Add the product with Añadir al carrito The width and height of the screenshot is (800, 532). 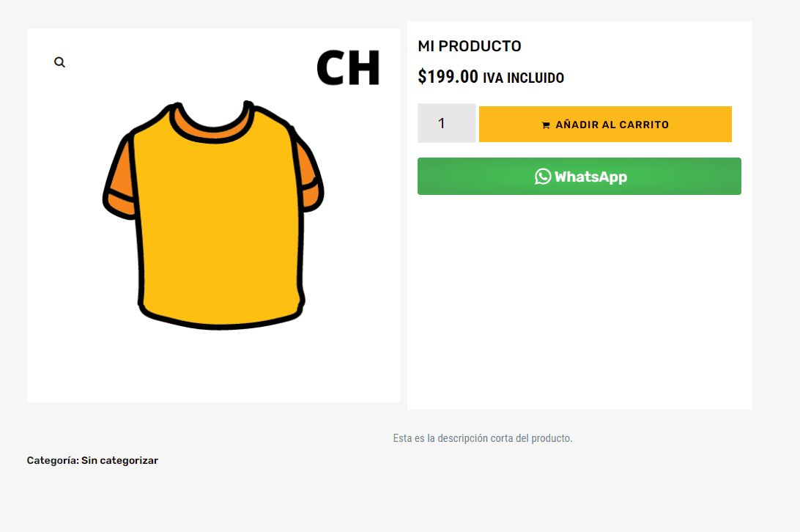pyautogui.click(x=605, y=124)
